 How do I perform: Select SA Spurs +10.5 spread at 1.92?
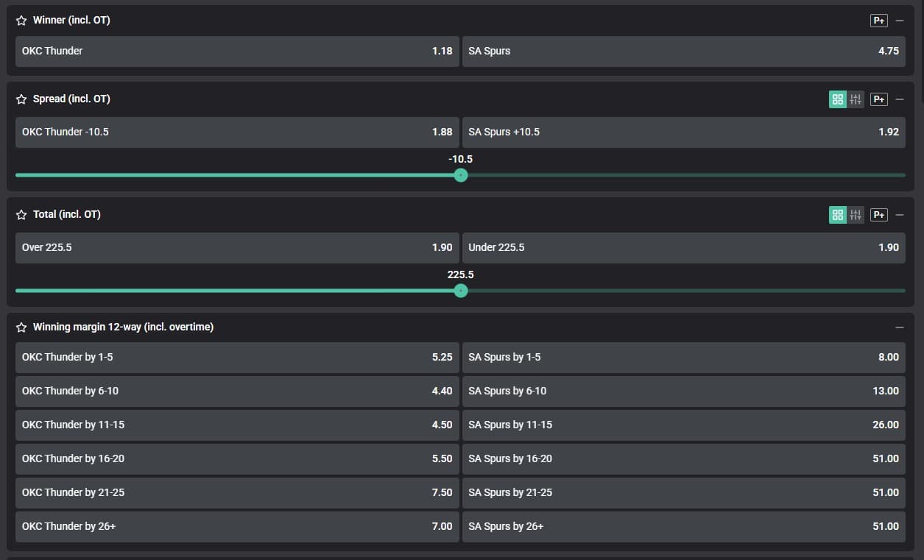[x=683, y=132]
